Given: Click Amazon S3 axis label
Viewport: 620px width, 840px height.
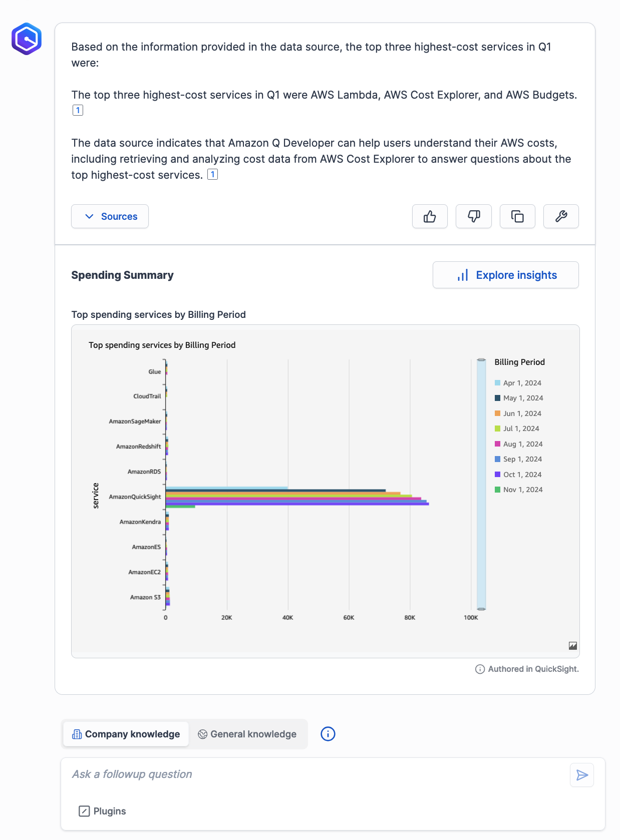Looking at the screenshot, I should (145, 597).
